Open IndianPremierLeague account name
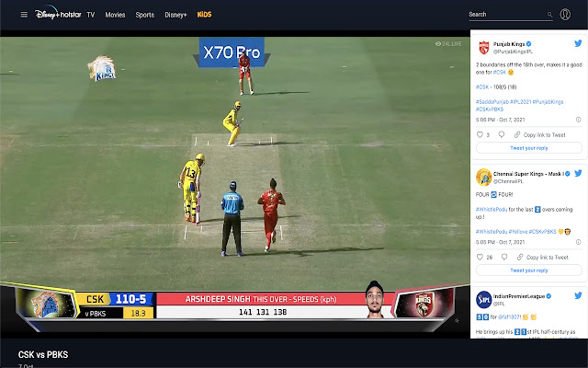Viewport: 588px width, 368px height. pos(519,296)
